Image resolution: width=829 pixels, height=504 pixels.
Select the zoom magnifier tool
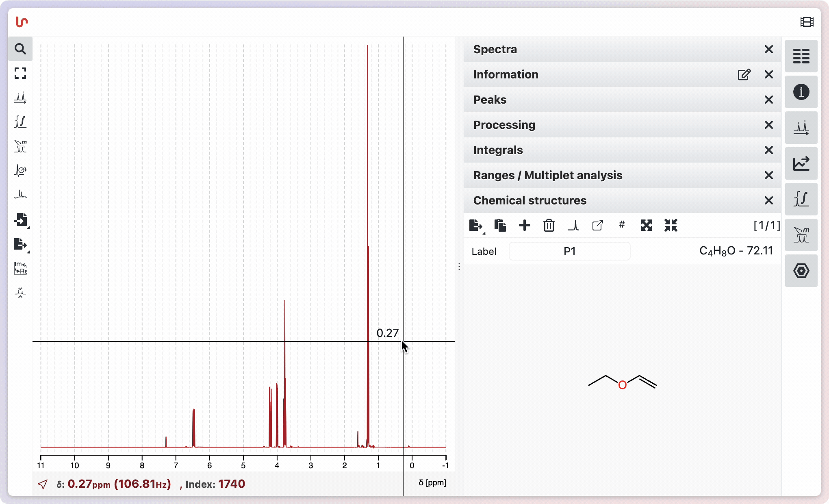coord(20,49)
